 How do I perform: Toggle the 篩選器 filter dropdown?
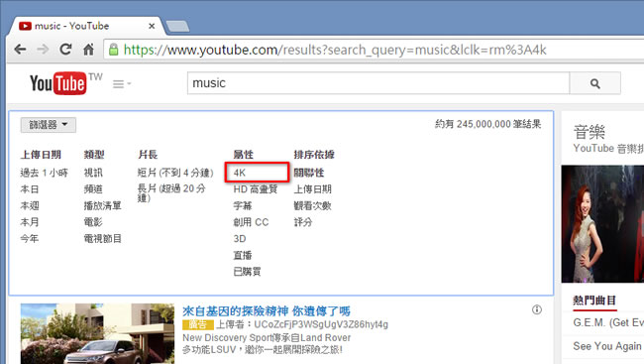pos(49,125)
